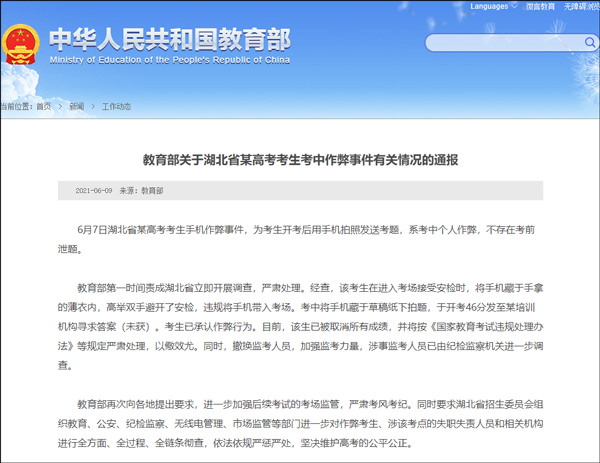Click the 中华人民共和国教育部 site title
The image size is (600, 463).
(x=170, y=39)
